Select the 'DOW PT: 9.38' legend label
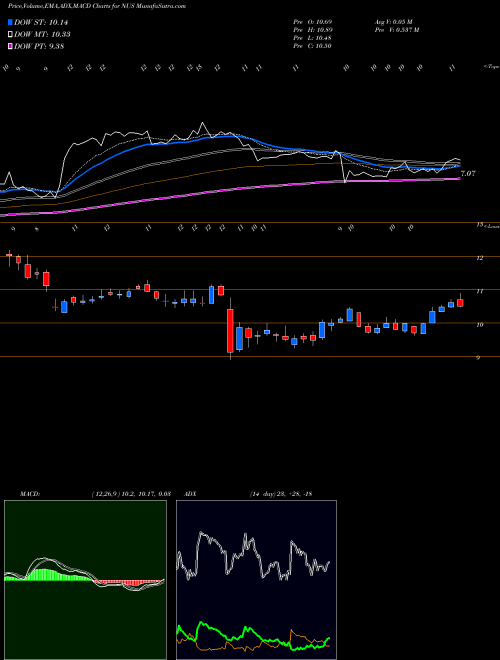500x660 pixels. [x=39, y=46]
